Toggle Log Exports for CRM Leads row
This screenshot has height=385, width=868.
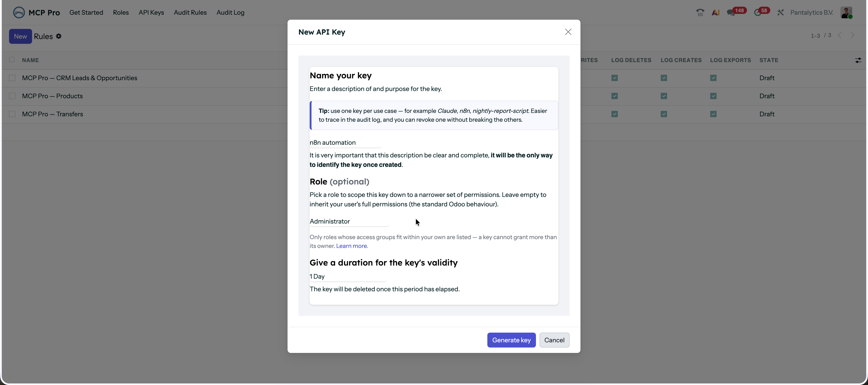[713, 78]
